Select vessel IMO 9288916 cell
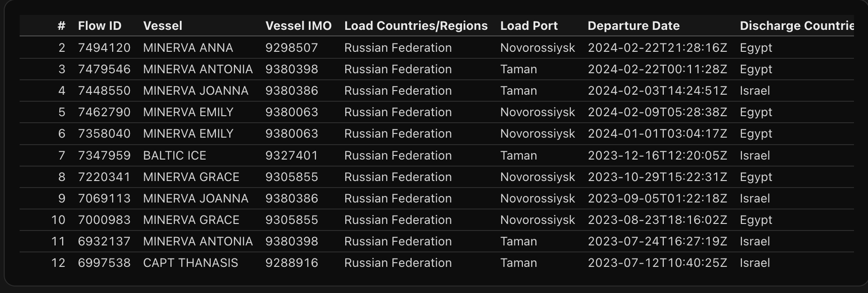Image resolution: width=868 pixels, height=293 pixels. 292,263
